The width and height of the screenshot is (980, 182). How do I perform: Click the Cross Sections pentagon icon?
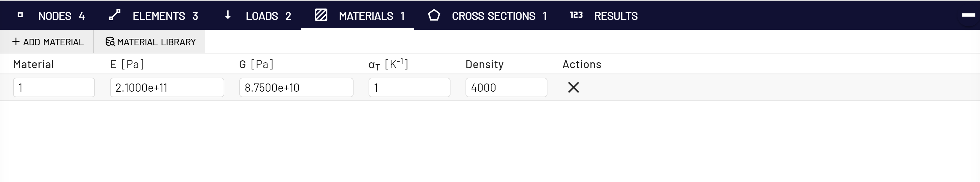(x=434, y=15)
